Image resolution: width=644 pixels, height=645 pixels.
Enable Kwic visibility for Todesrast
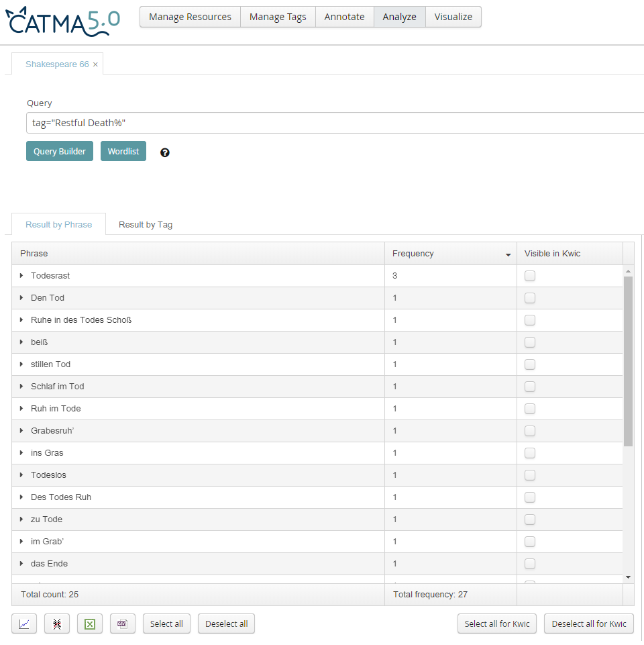(x=530, y=276)
